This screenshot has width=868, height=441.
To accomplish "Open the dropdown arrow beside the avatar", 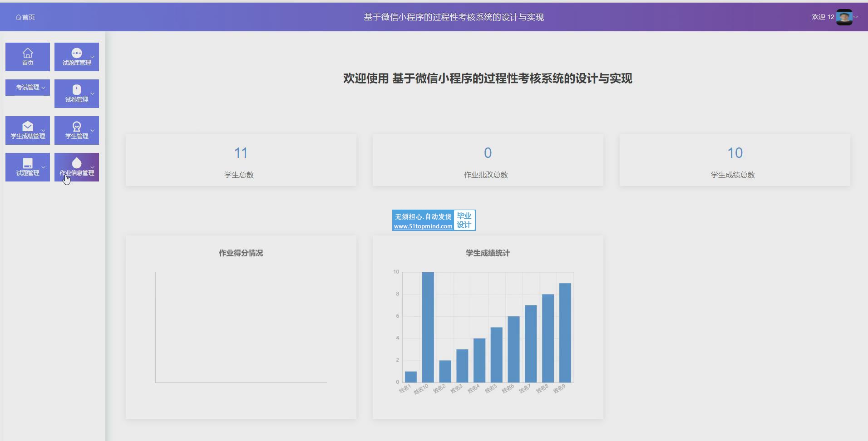I will 856,17.
